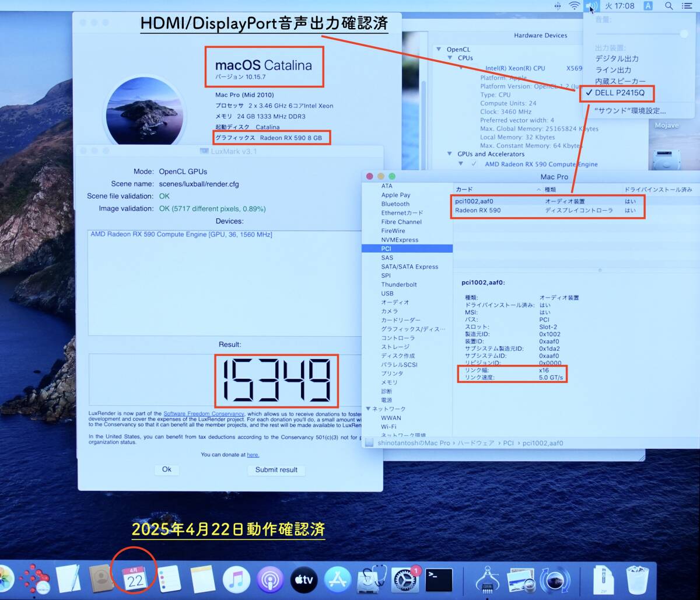Click ハードウェア in the path bar

coord(477,443)
